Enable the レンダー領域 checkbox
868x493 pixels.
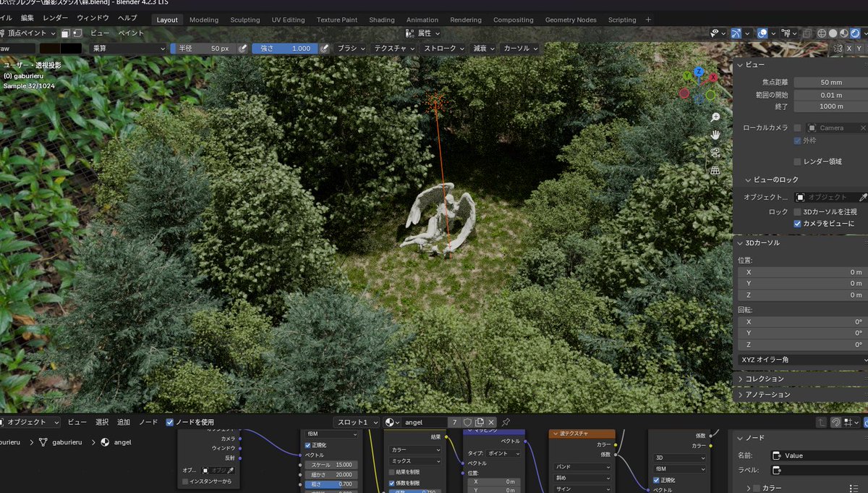[x=798, y=161]
